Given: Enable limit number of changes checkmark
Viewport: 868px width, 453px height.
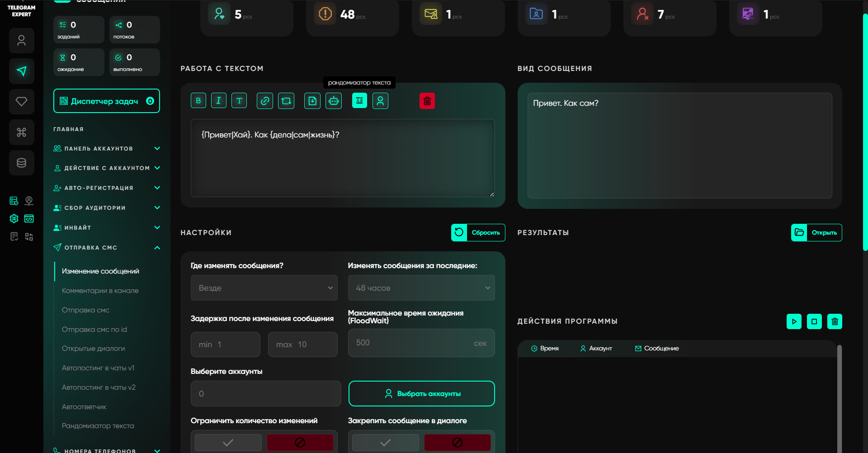Looking at the screenshot, I should coord(228,443).
